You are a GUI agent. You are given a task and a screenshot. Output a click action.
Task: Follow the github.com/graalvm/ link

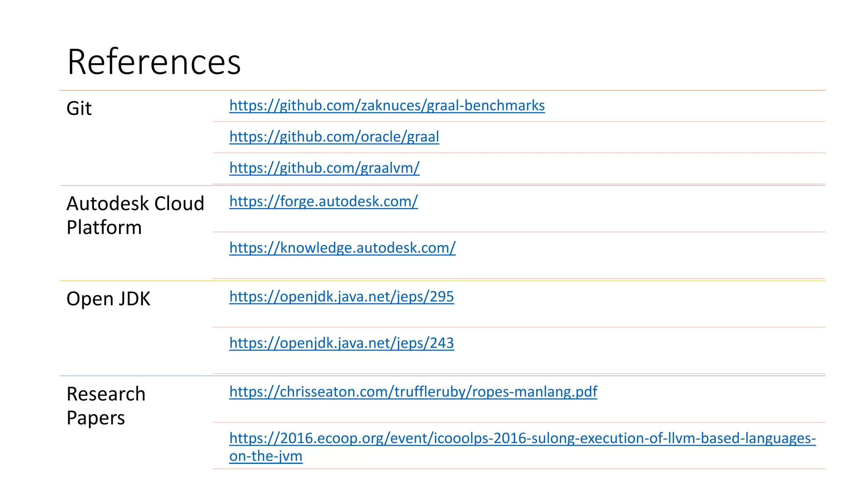[324, 168]
